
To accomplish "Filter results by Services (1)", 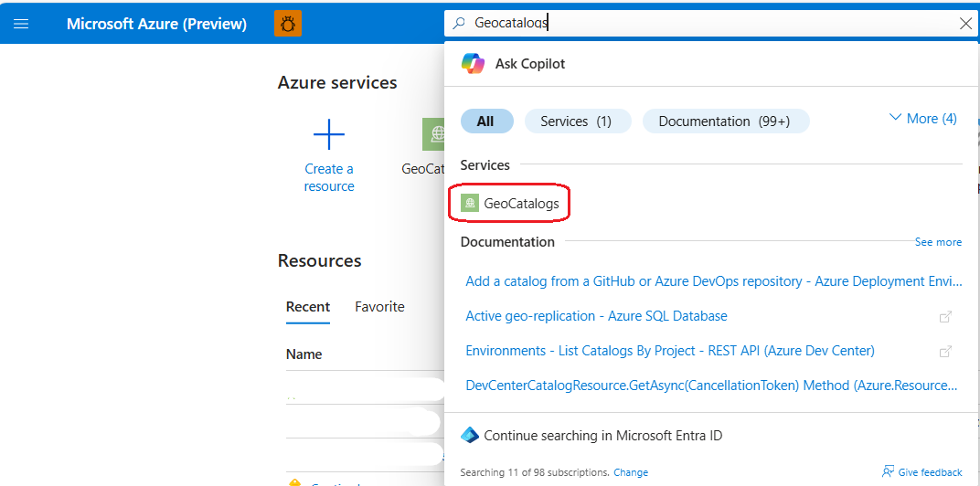I will coord(576,121).
